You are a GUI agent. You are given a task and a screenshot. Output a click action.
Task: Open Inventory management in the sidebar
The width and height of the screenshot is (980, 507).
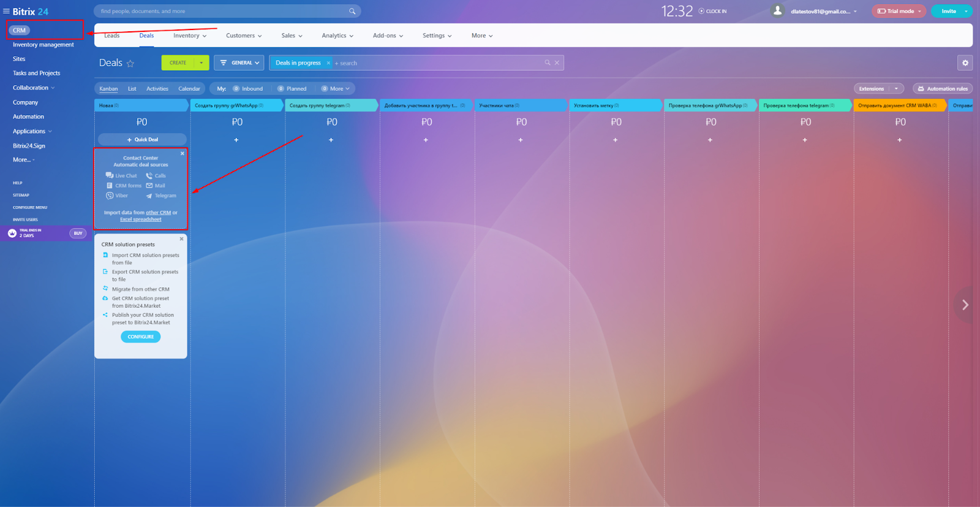(43, 45)
